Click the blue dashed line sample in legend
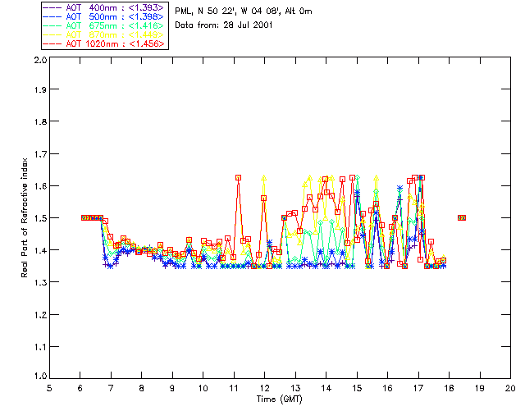This screenshot has height=420, width=525. (52, 17)
